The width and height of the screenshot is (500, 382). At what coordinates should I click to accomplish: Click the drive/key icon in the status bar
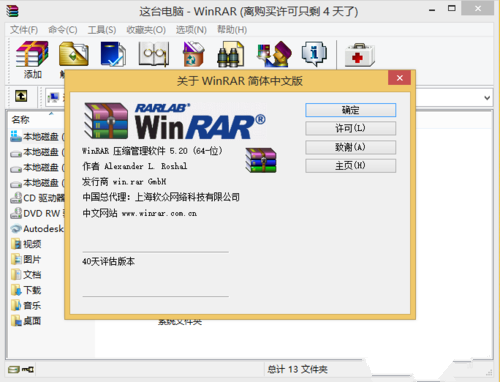tap(21, 369)
